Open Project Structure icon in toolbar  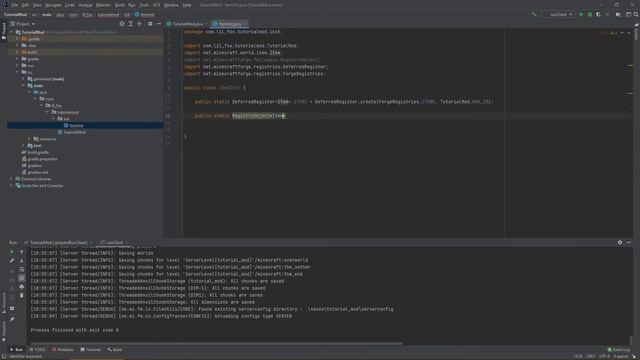(x=618, y=14)
